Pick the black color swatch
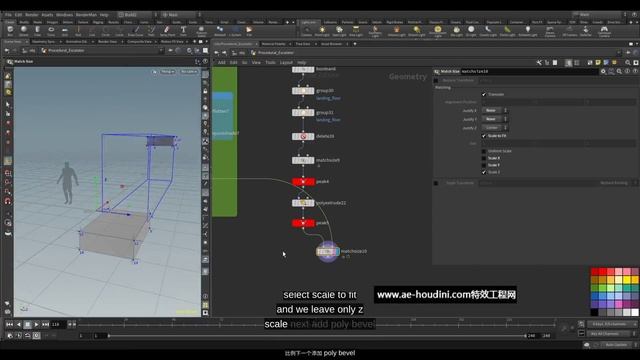Viewport: 640px width, 360px height. pyautogui.click(x=595, y=312)
